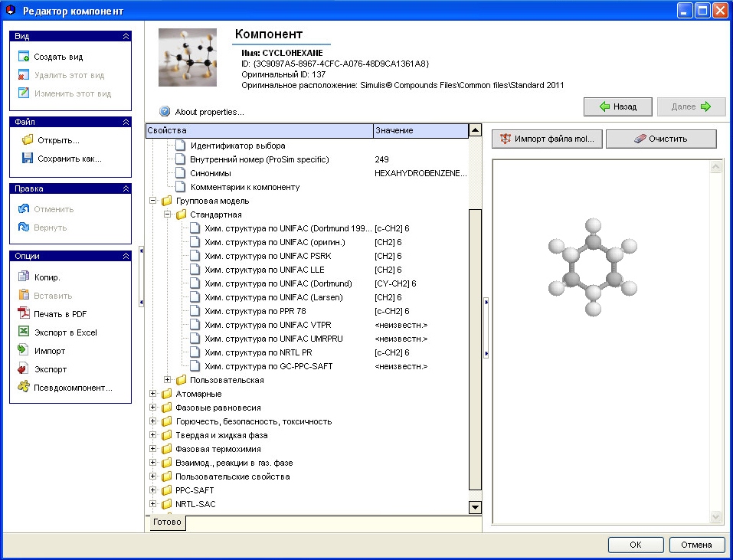Image resolution: width=733 pixels, height=560 pixels.
Task: Click Импорт файла mol... button
Action: click(x=547, y=139)
